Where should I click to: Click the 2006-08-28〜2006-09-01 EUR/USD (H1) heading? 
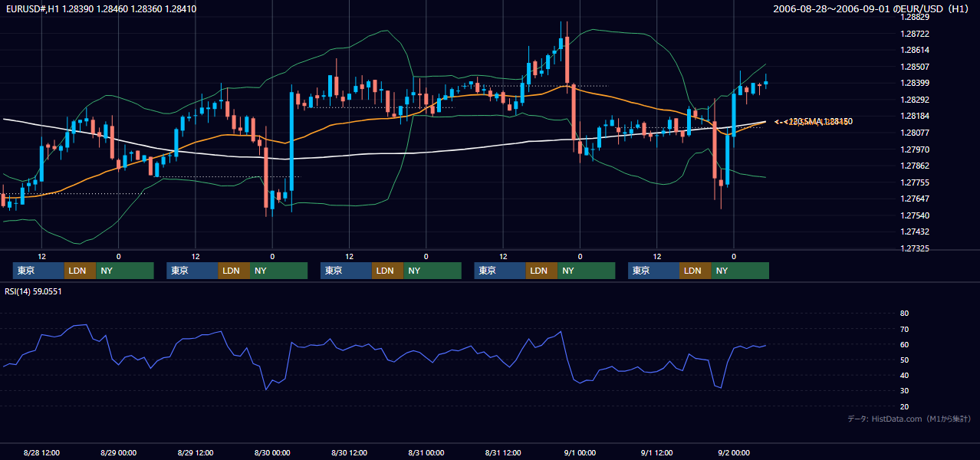[x=871, y=8]
